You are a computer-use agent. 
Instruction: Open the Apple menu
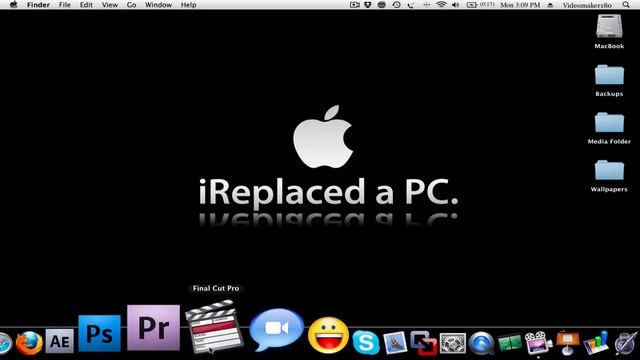pos(13,4)
